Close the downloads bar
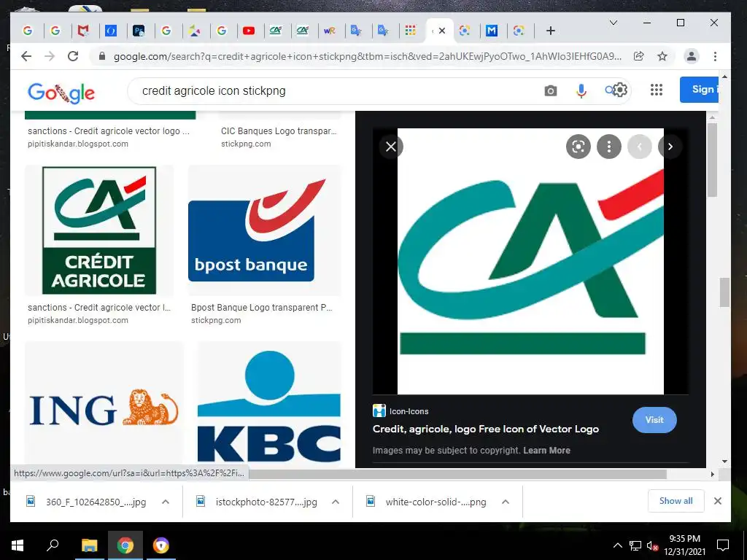Viewport: 747px width, 560px height. click(x=718, y=501)
